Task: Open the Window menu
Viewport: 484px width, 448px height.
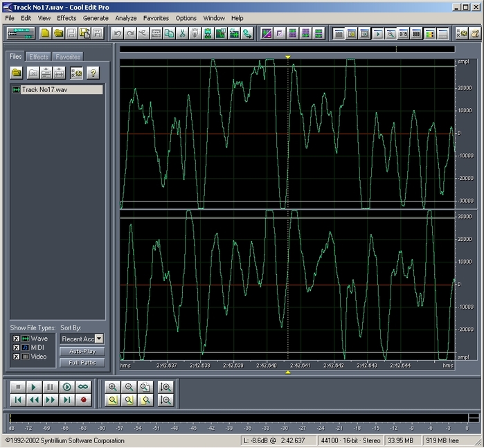Action: pos(214,18)
